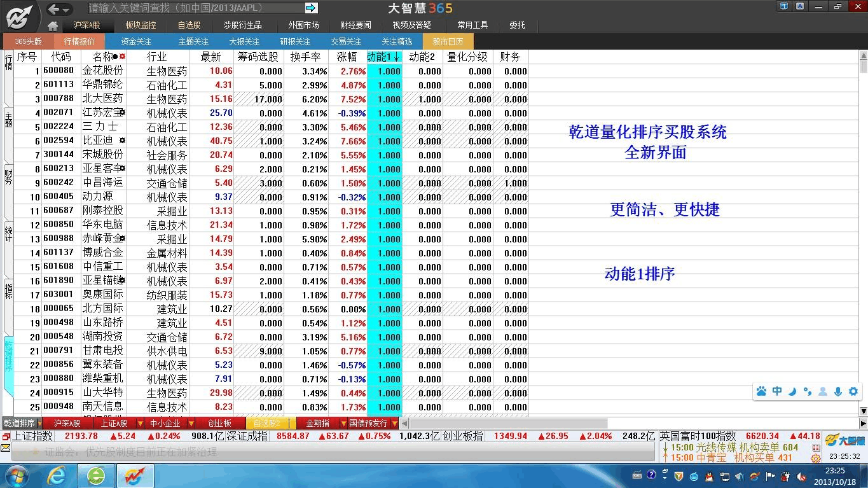Switch to the 365头版 tab

(x=28, y=41)
